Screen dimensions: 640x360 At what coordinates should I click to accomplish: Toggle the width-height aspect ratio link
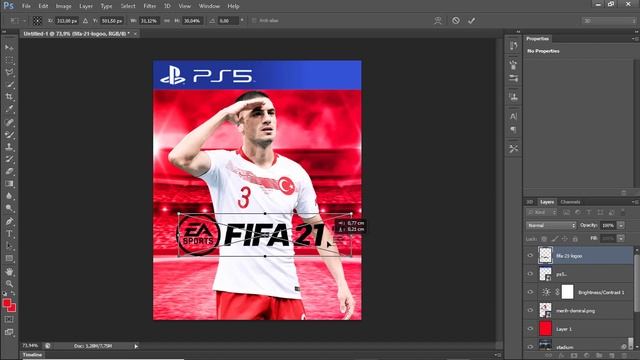167,20
